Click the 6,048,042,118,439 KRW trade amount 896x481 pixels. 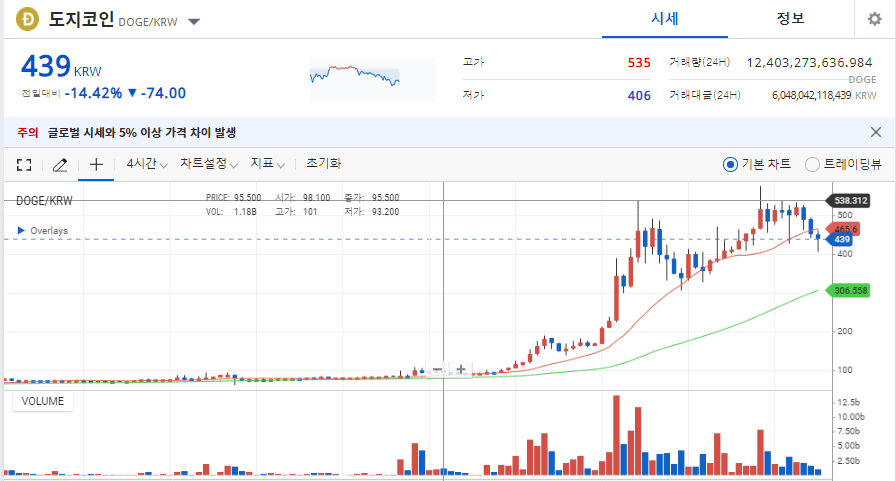coord(824,95)
